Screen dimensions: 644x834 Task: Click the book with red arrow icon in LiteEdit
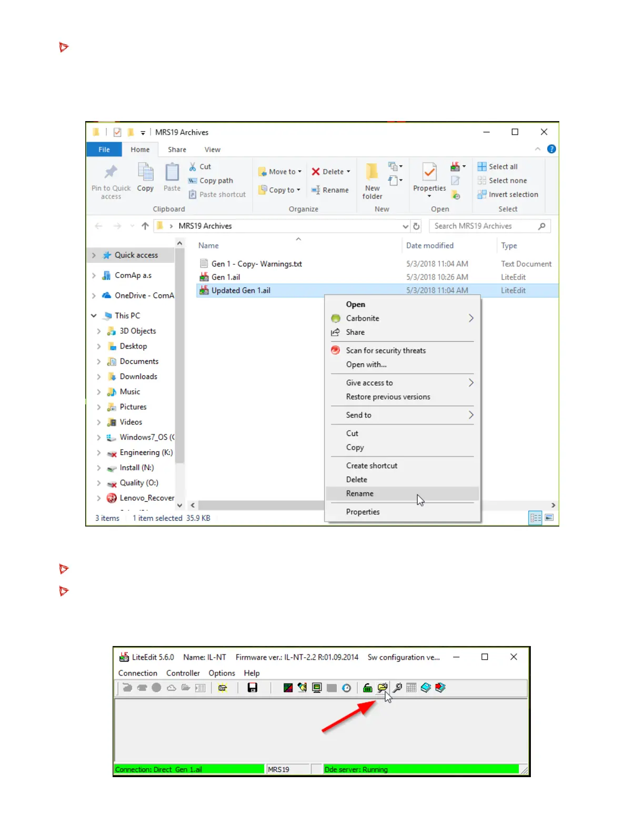coord(440,688)
